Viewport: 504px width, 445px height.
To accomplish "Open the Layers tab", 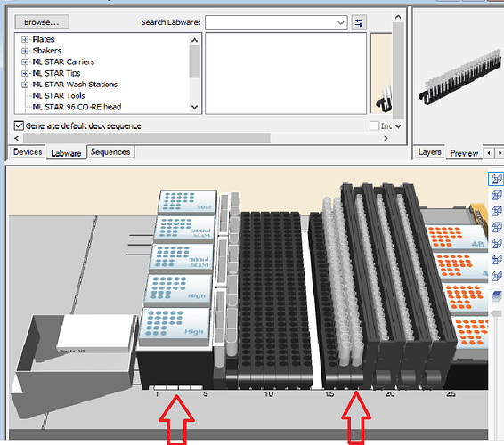I will (430, 152).
